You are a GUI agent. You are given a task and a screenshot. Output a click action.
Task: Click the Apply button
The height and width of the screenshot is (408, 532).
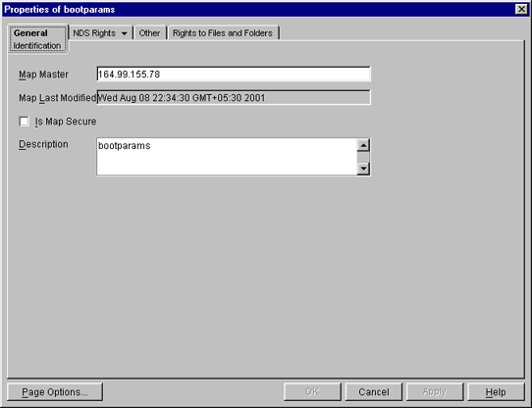435,392
